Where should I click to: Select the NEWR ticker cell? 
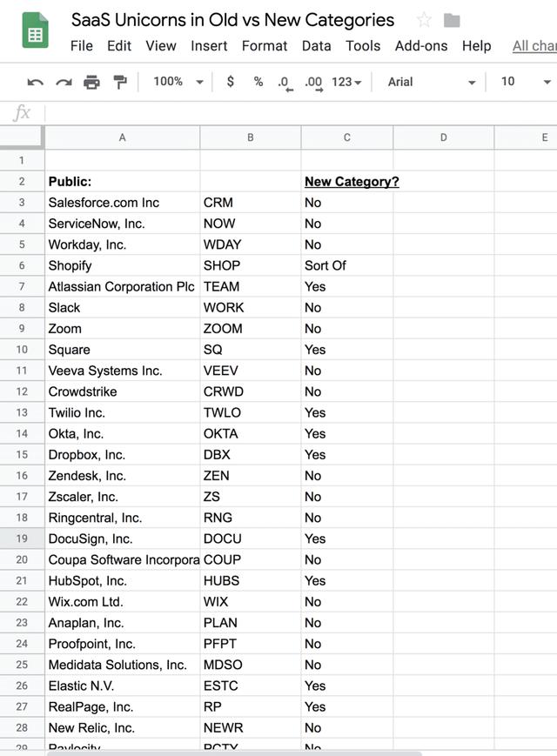(251, 728)
